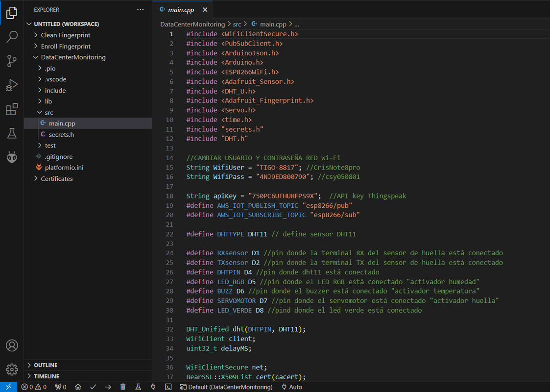This screenshot has width=550, height=392.
Task: Run PlatformIO Upload arrow
Action: (108, 387)
